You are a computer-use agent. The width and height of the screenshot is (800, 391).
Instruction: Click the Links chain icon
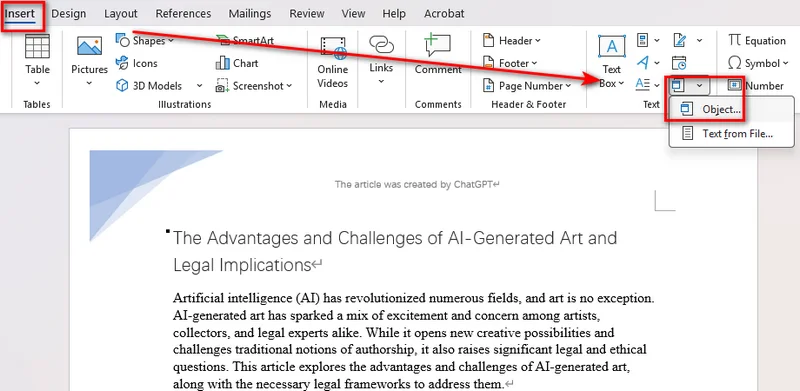point(381,45)
